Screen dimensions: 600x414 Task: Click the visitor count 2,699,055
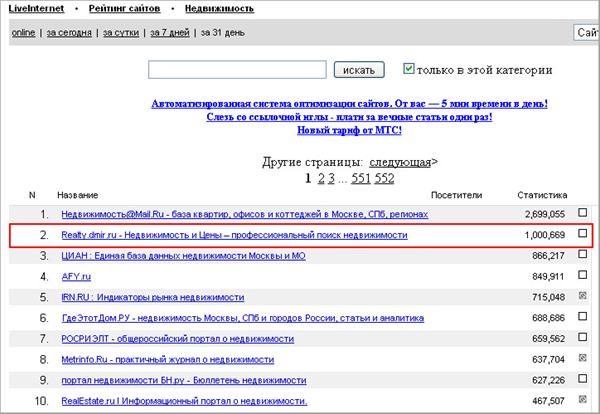click(545, 214)
